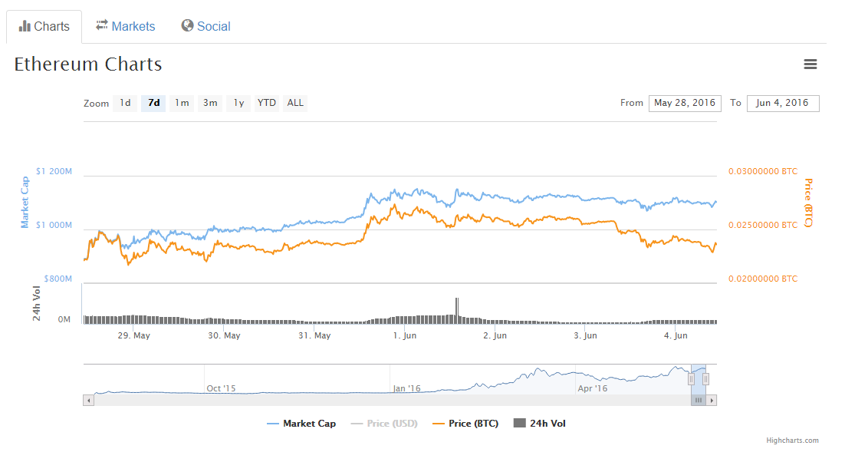
Task: Show the Price (USD) series
Action: pos(384,424)
